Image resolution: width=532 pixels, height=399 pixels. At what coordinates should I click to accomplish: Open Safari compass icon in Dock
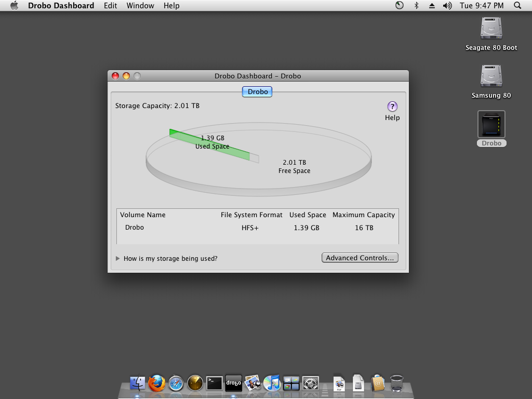pos(176,383)
